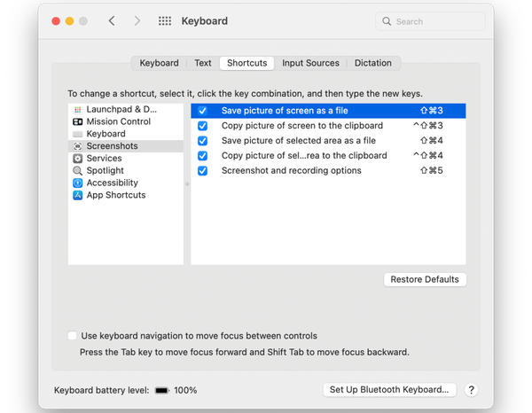Toggle Screenshot and recording options checkbox
Image resolution: width=532 pixels, height=413 pixels.
[203, 170]
